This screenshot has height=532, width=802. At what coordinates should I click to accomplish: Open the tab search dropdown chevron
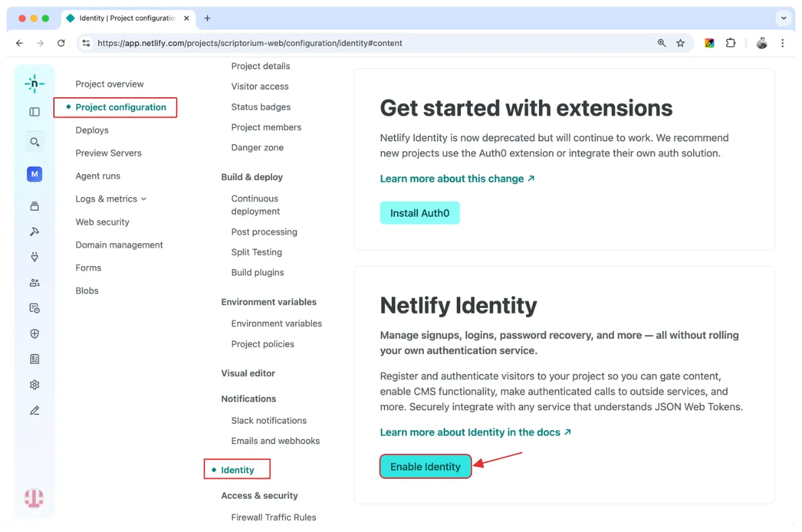click(784, 18)
